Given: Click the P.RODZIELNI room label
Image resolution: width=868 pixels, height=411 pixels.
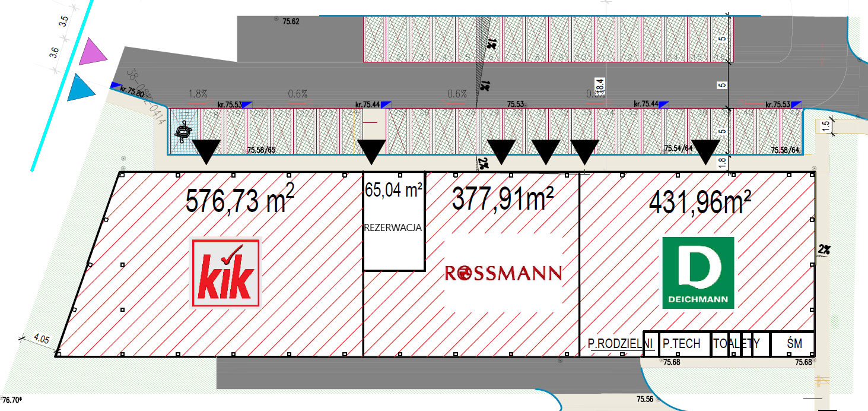Looking at the screenshot, I should 621,343.
